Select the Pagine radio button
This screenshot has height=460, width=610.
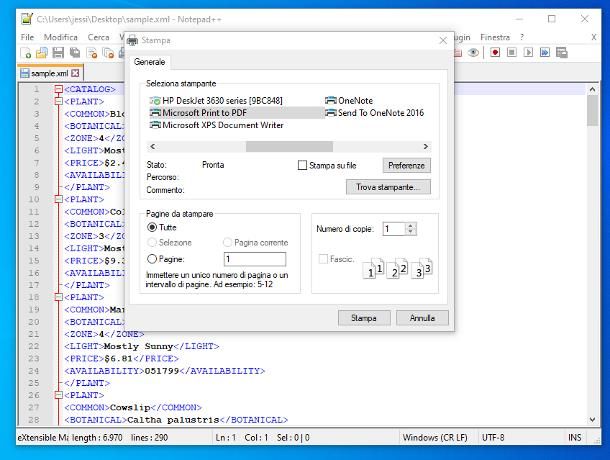(152, 259)
